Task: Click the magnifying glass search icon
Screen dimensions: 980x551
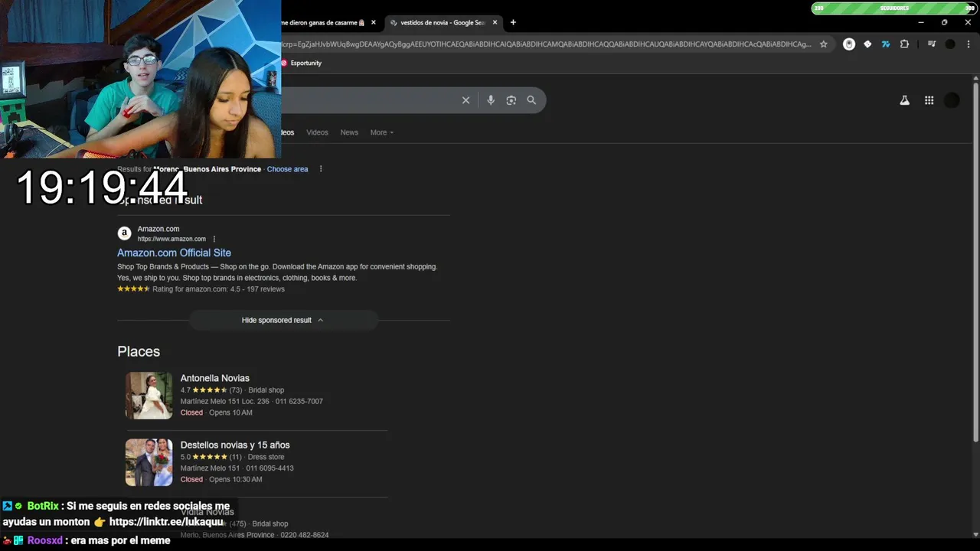Action: (x=531, y=100)
